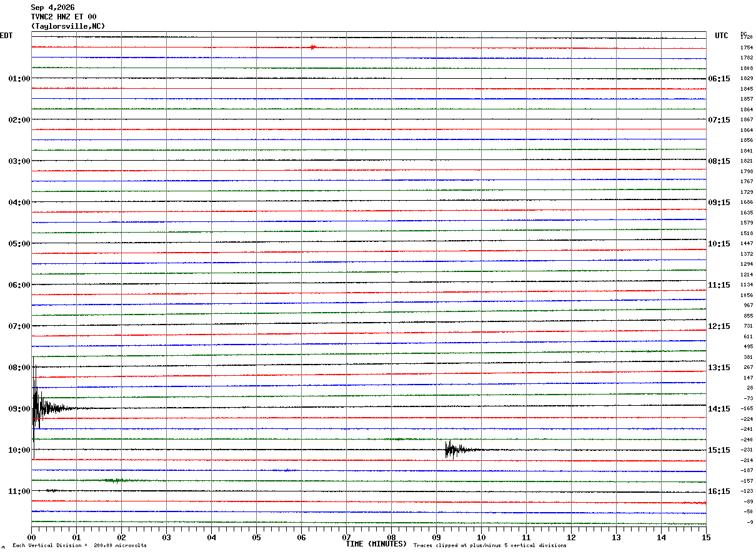Click the DC offset value 1754
The height and width of the screenshot is (554, 756).
coord(747,48)
